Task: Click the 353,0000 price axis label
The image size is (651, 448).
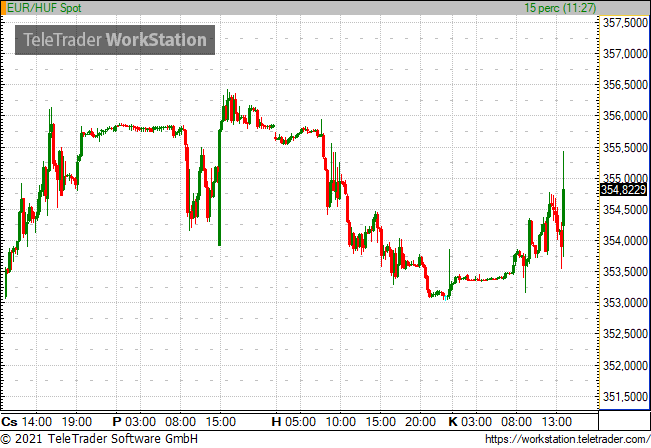Action: coord(625,303)
